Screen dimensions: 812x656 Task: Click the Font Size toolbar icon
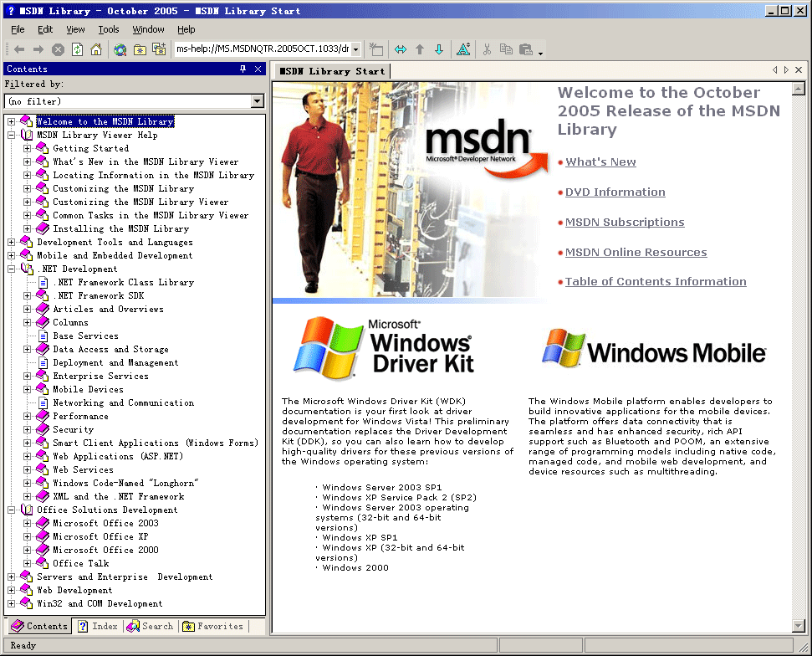click(x=463, y=49)
